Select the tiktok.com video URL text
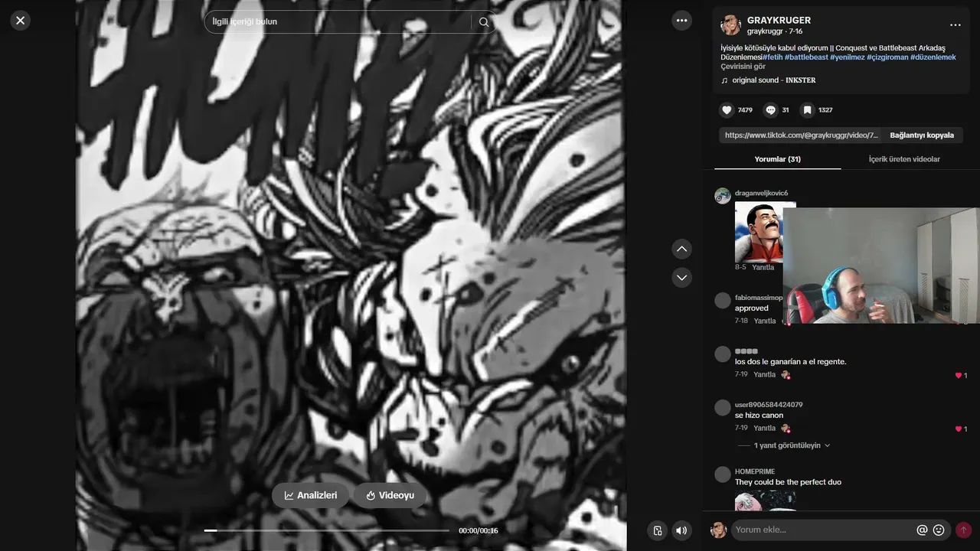Image resolution: width=980 pixels, height=551 pixels. 801,135
